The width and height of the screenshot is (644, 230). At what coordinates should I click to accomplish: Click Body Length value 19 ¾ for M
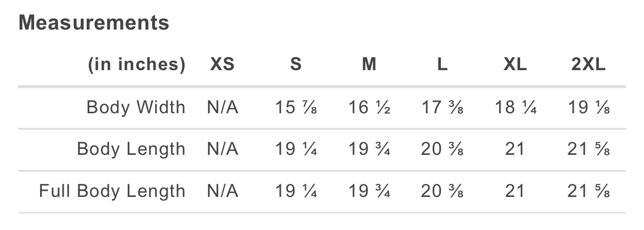pos(369,149)
